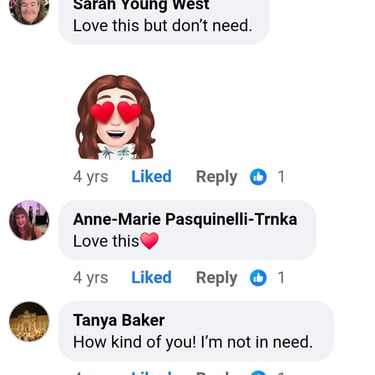This screenshot has height=375, width=375.
Task: Open Sarah Young West's profile picture
Action: pyautogui.click(x=29, y=9)
